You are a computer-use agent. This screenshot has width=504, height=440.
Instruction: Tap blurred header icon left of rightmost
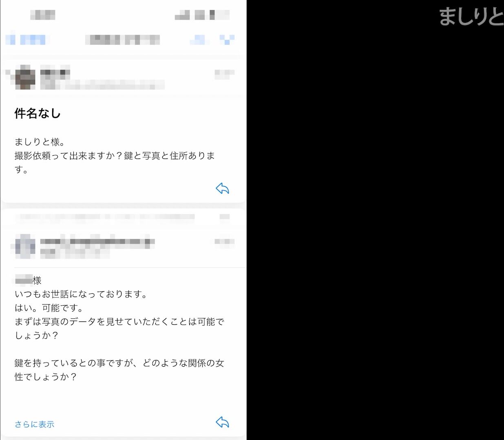pos(199,40)
